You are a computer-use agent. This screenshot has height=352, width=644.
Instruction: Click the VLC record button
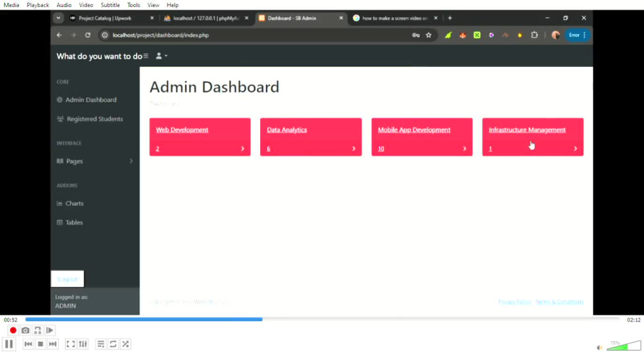(13, 330)
